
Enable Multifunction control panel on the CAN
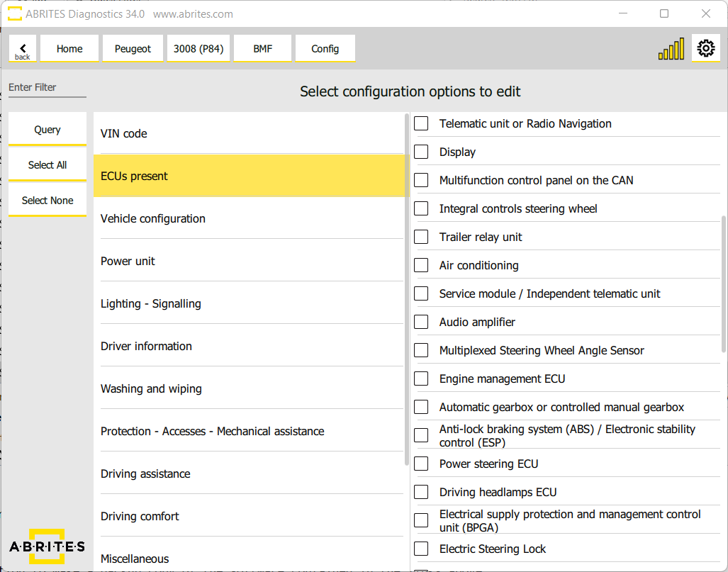(421, 180)
